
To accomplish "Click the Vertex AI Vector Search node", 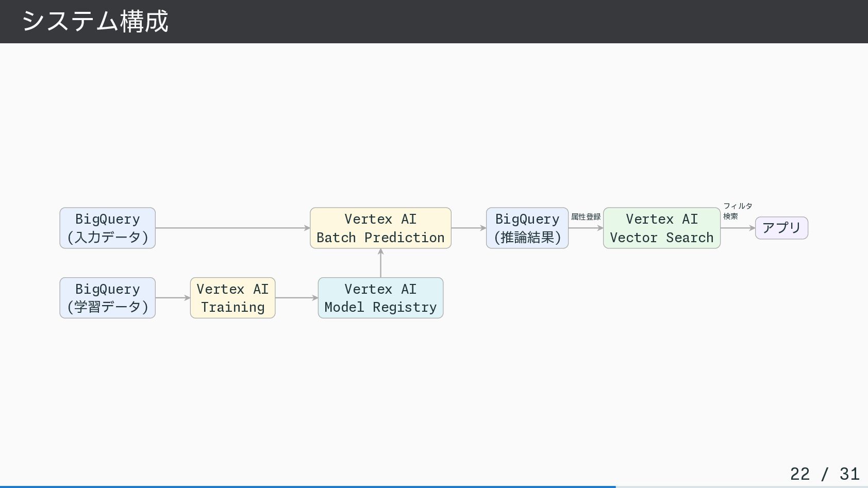I will tap(661, 228).
